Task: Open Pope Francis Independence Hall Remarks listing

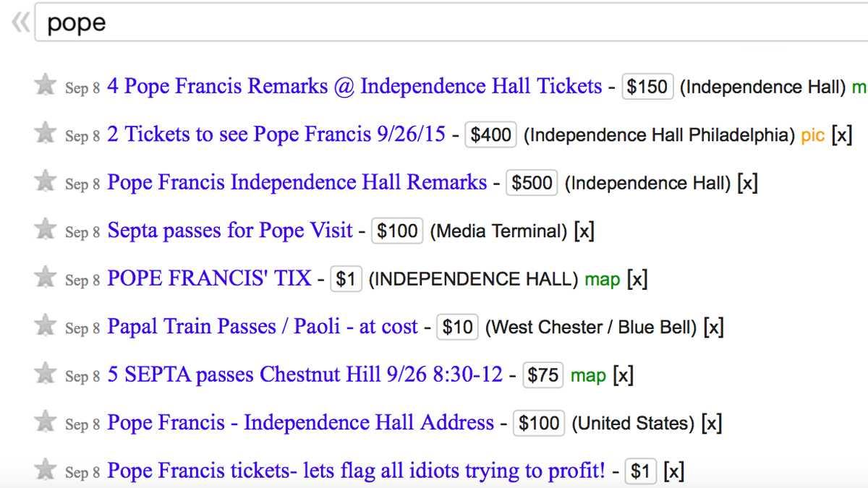Action: pyautogui.click(x=297, y=182)
